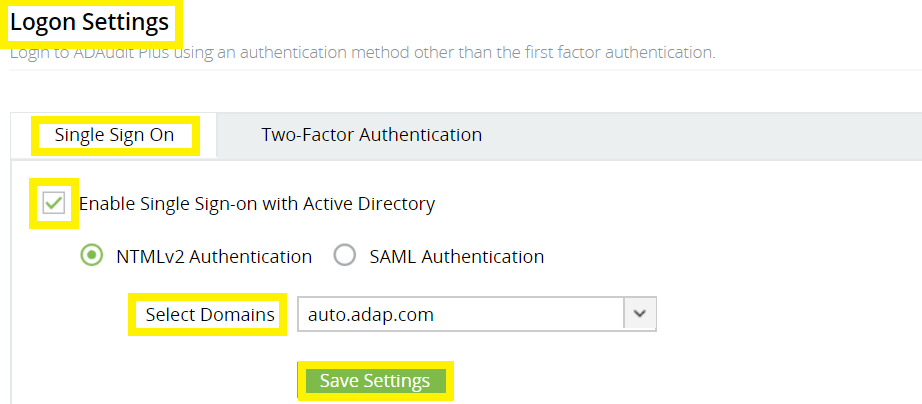922x404 pixels.
Task: Choose the SAML Authentication radio button
Action: click(x=345, y=256)
